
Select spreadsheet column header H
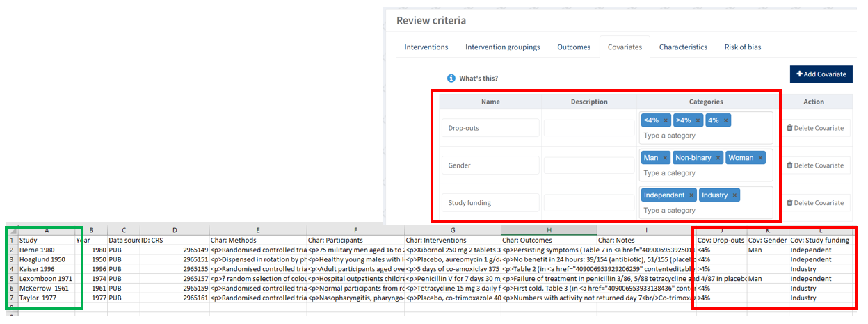(x=548, y=231)
